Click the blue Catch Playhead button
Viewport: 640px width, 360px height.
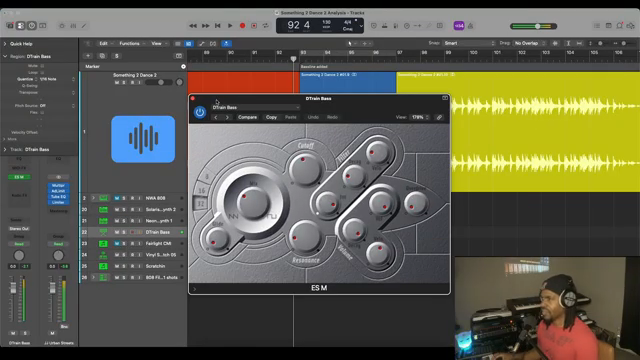point(226,43)
